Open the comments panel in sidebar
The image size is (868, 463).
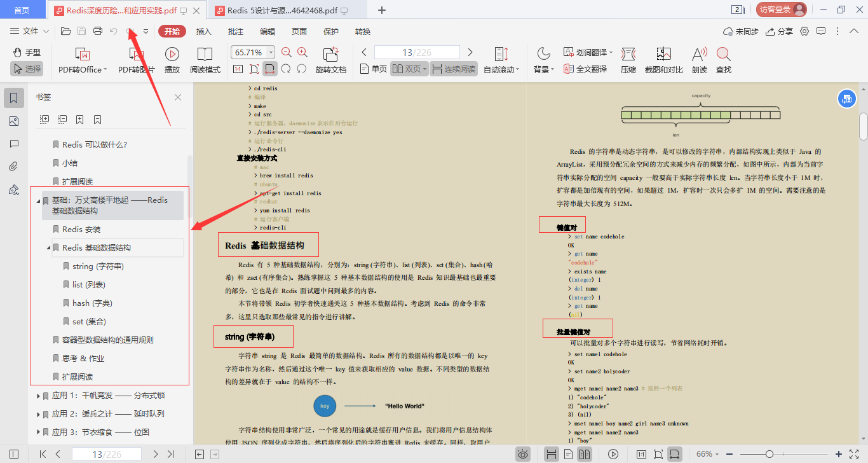coord(14,144)
